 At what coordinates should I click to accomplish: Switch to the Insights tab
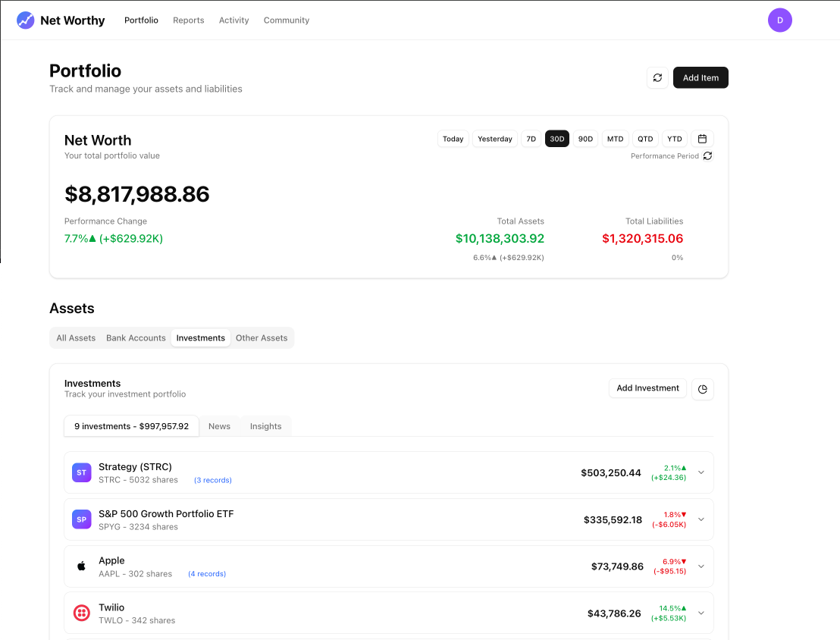tap(265, 426)
